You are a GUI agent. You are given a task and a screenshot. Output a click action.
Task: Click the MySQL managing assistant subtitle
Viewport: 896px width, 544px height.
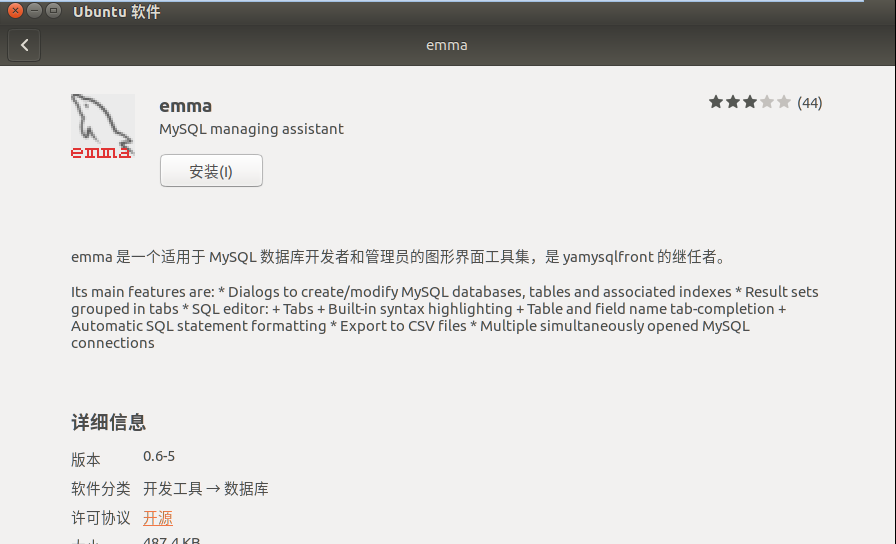[x=251, y=129]
